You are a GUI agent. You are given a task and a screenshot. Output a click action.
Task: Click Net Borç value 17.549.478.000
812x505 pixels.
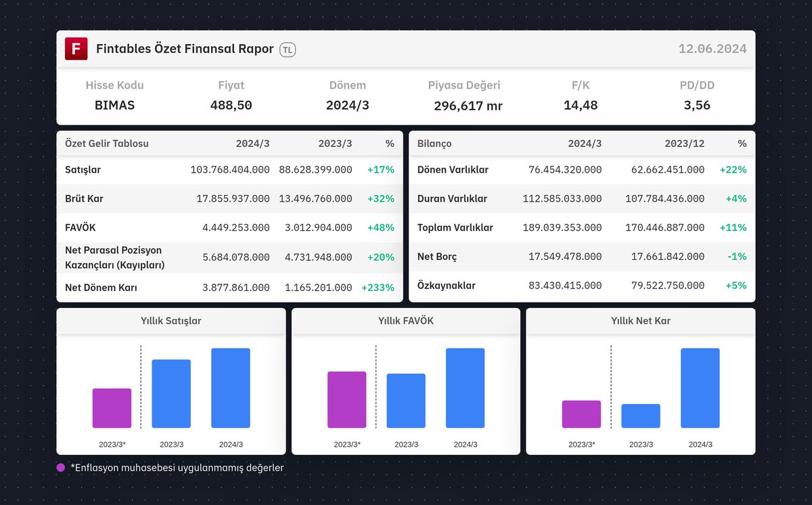pyautogui.click(x=565, y=257)
